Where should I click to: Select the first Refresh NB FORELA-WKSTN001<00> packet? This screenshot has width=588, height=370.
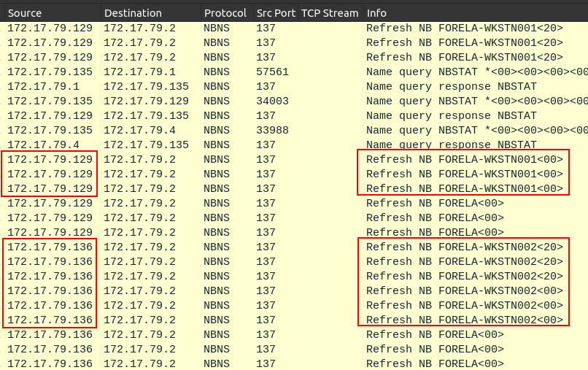pos(464,159)
